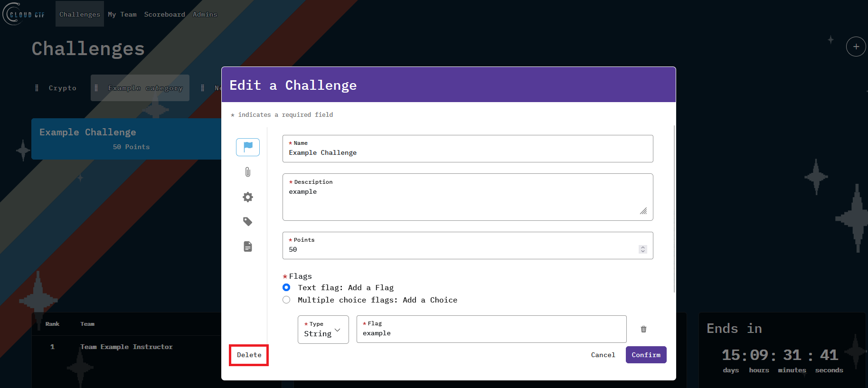Screen dimensions: 868x388
Task: Open the gear settings tab in the dialog
Action: pos(248,197)
